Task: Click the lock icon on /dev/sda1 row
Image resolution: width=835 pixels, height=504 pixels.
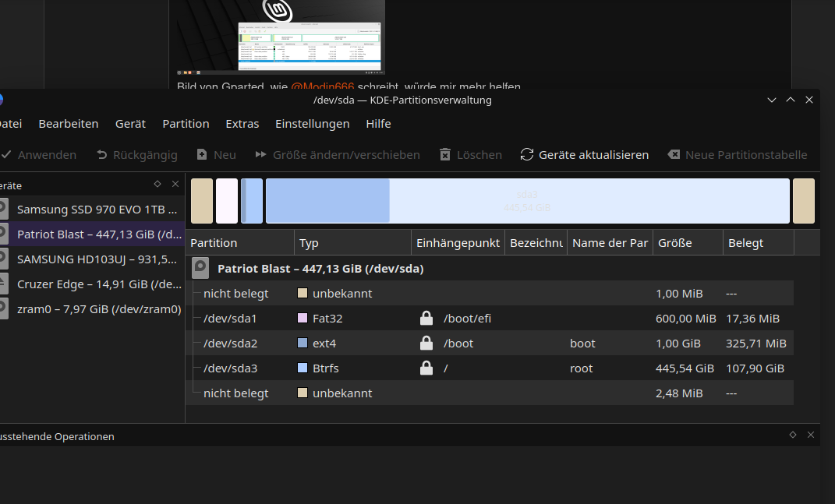Action: (426, 318)
